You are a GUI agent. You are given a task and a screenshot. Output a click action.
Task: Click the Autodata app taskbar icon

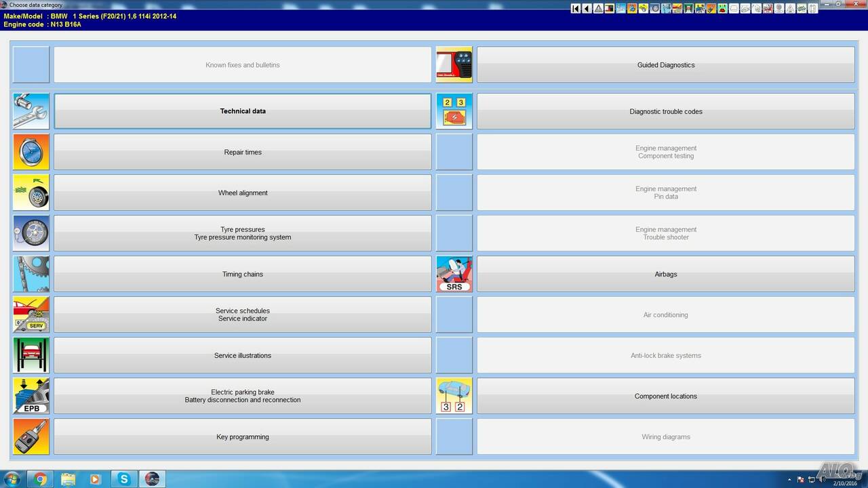152,479
